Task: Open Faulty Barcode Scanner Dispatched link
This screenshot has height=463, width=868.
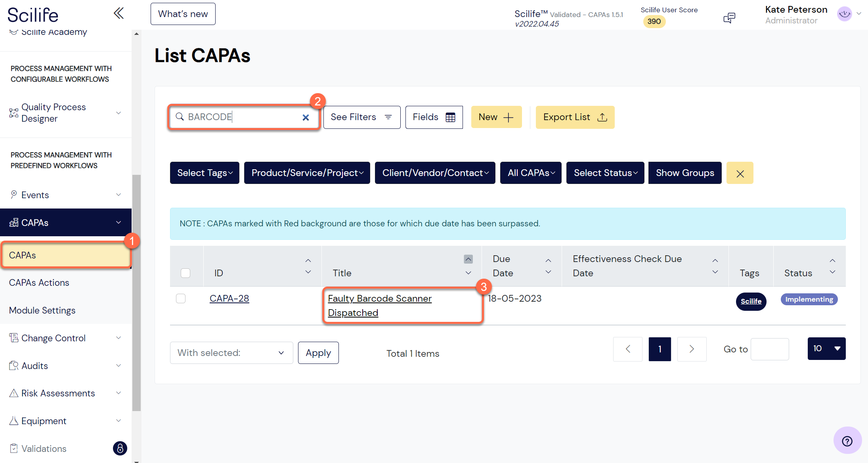Action: click(379, 305)
